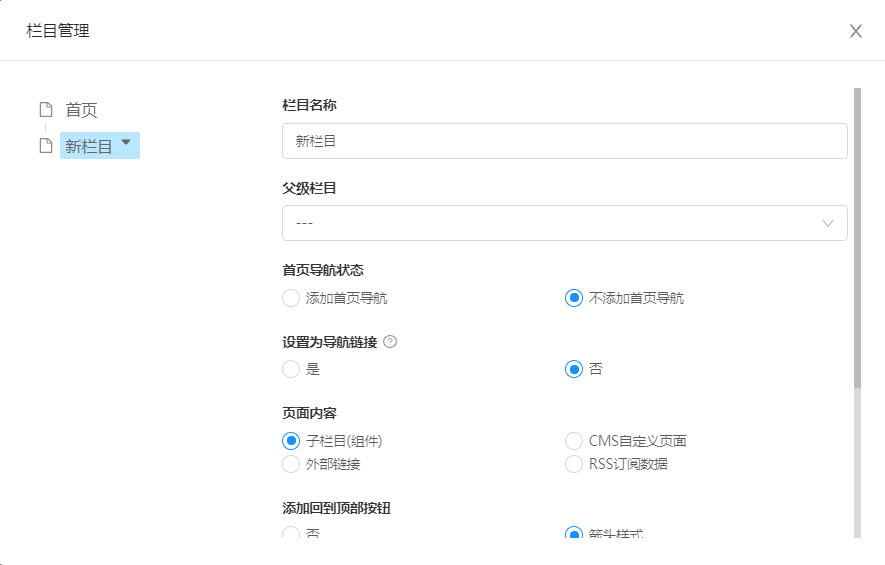This screenshot has width=885, height=565.
Task: Choose the 添加首页导航 radio option
Action: [291, 298]
